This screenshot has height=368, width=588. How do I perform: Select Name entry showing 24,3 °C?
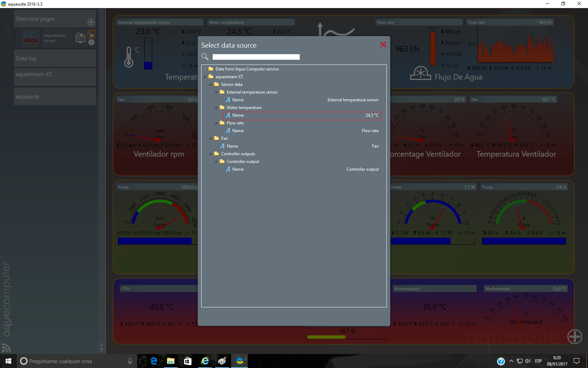click(x=302, y=115)
